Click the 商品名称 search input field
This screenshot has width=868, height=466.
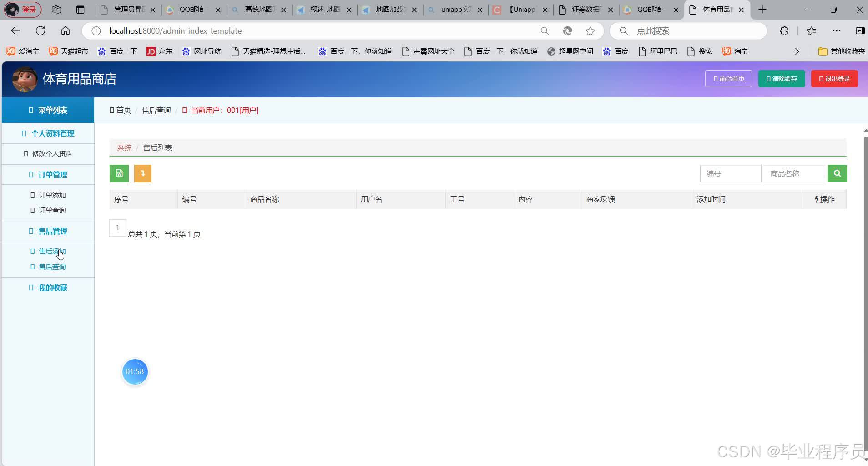(x=794, y=173)
